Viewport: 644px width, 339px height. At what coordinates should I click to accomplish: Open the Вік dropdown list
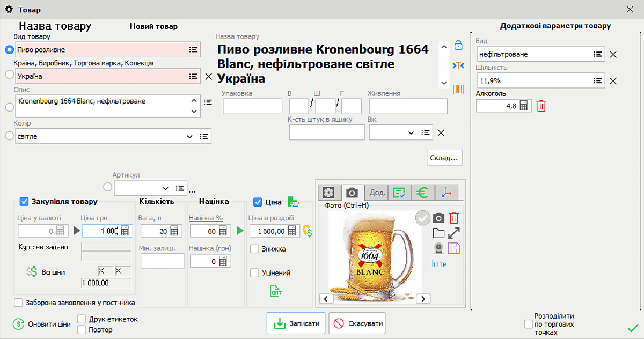411,132
